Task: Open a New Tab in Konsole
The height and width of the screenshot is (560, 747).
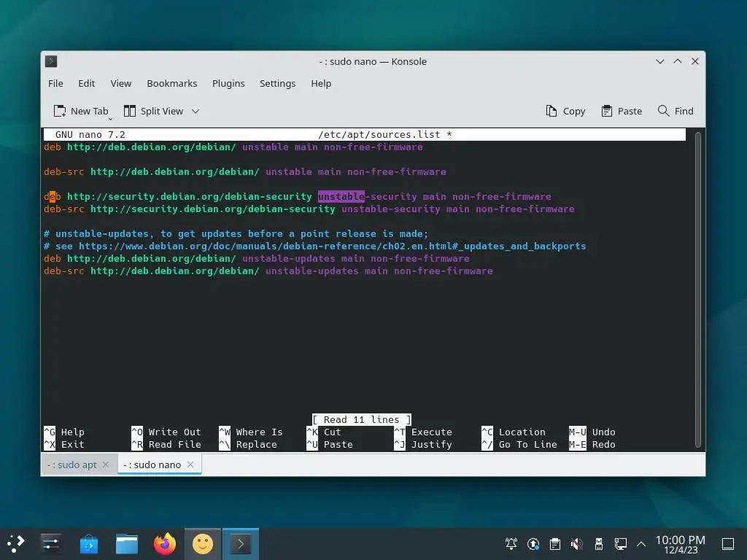Action: click(81, 111)
